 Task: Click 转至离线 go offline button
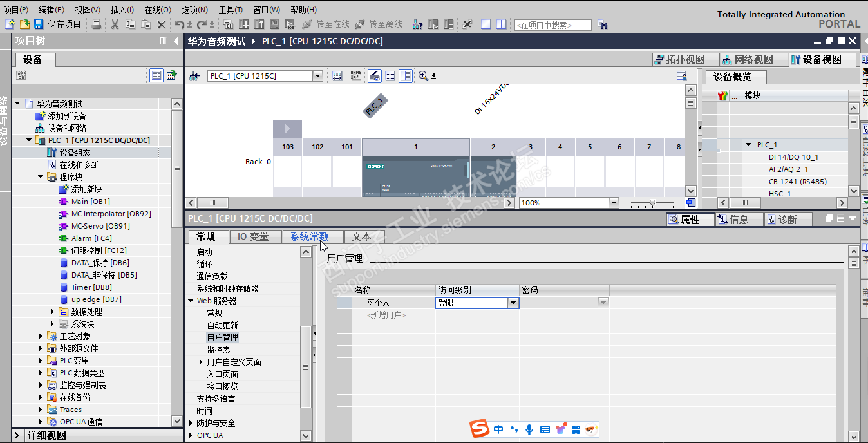pos(379,24)
